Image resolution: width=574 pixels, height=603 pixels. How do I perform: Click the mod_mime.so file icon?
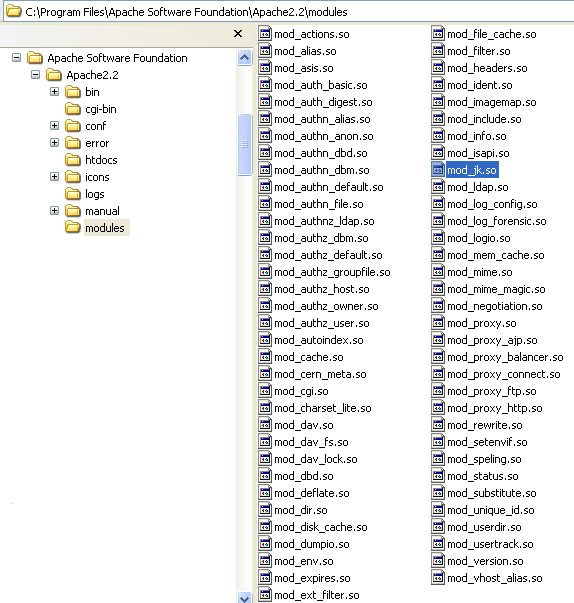coord(438,272)
